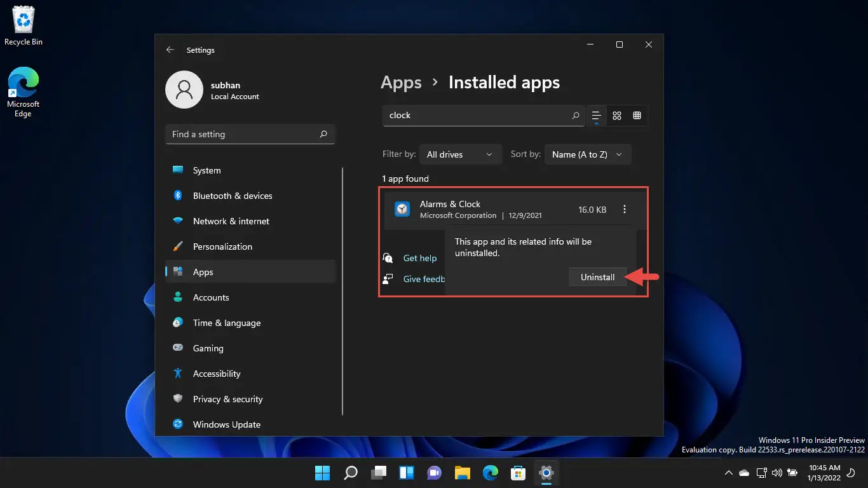Click the Apps breadcrumb link
Screen dimensions: 868x488
tap(401, 83)
